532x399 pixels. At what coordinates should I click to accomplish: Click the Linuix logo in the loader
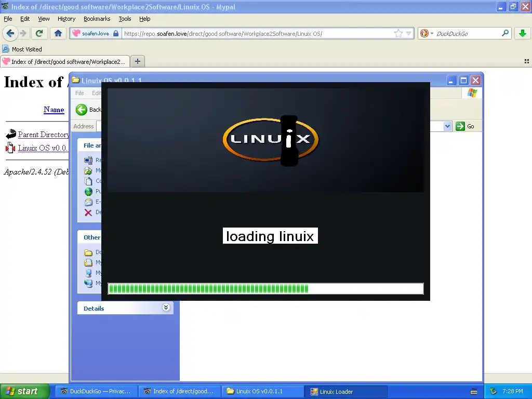pyautogui.click(x=270, y=140)
